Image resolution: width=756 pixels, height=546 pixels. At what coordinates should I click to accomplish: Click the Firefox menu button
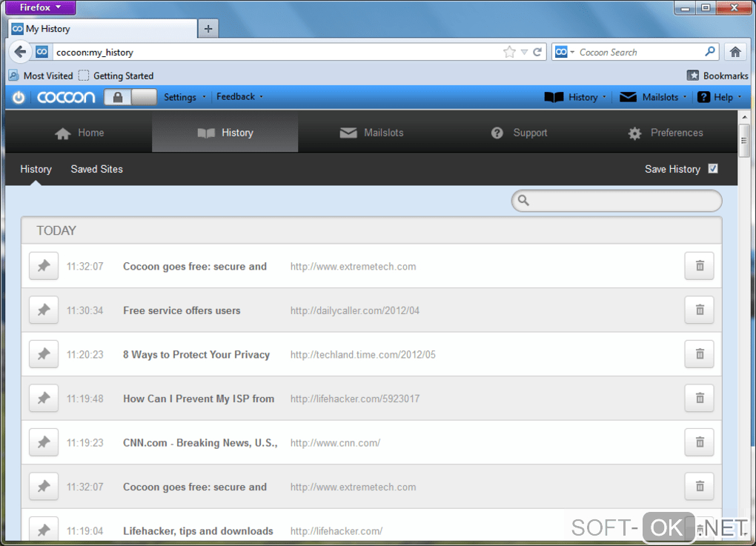(41, 7)
